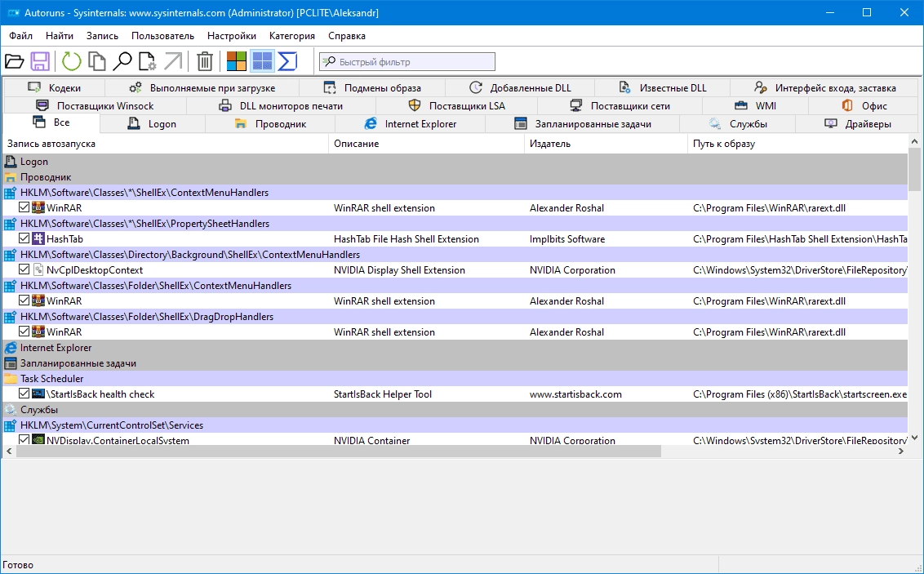This screenshot has height=574, width=924.
Task: Open the Справка menu
Action: coord(346,36)
